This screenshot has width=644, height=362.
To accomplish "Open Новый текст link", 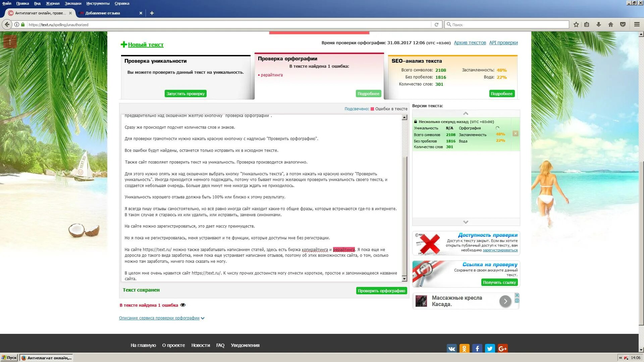I will point(146,45).
